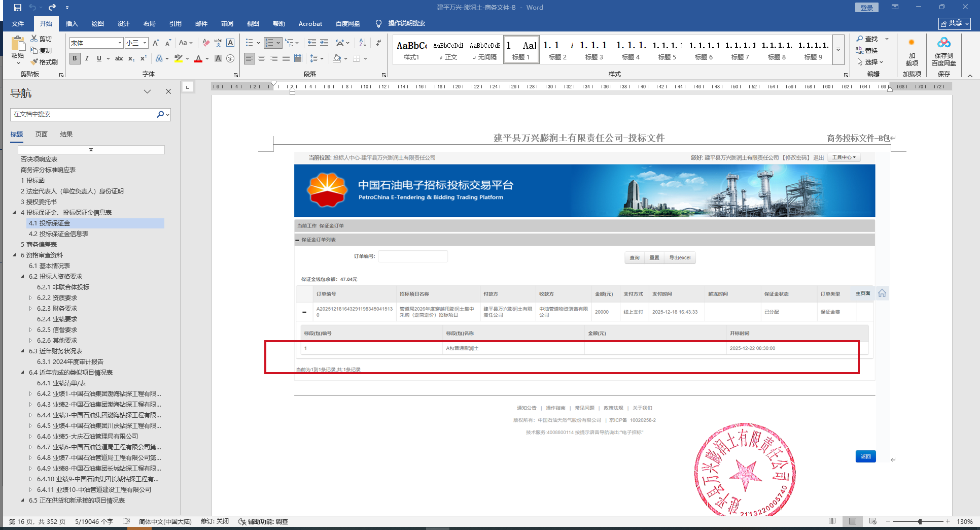Image resolution: width=980 pixels, height=530 pixels.
Task: Open 查找 find tool
Action: click(x=867, y=39)
